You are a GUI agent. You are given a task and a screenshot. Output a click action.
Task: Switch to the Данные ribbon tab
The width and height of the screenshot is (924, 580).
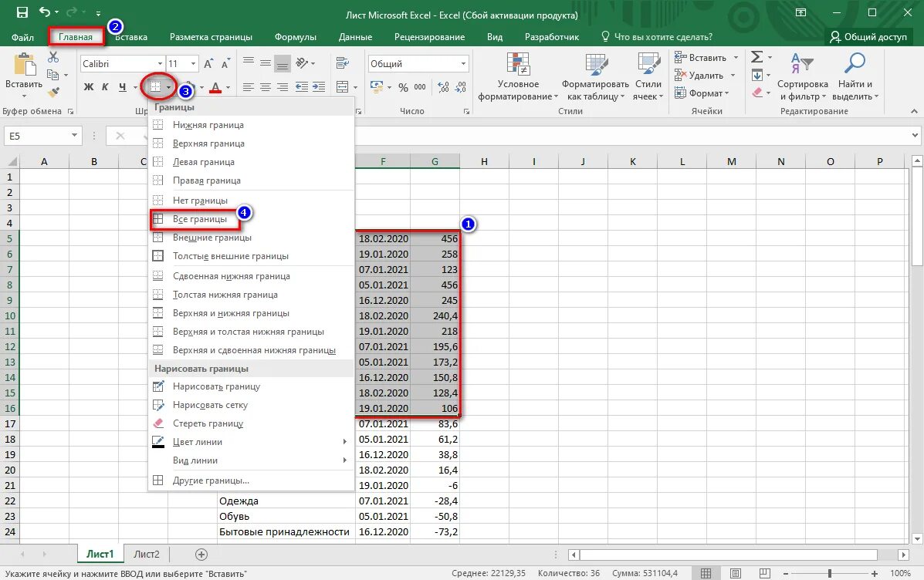coord(355,37)
